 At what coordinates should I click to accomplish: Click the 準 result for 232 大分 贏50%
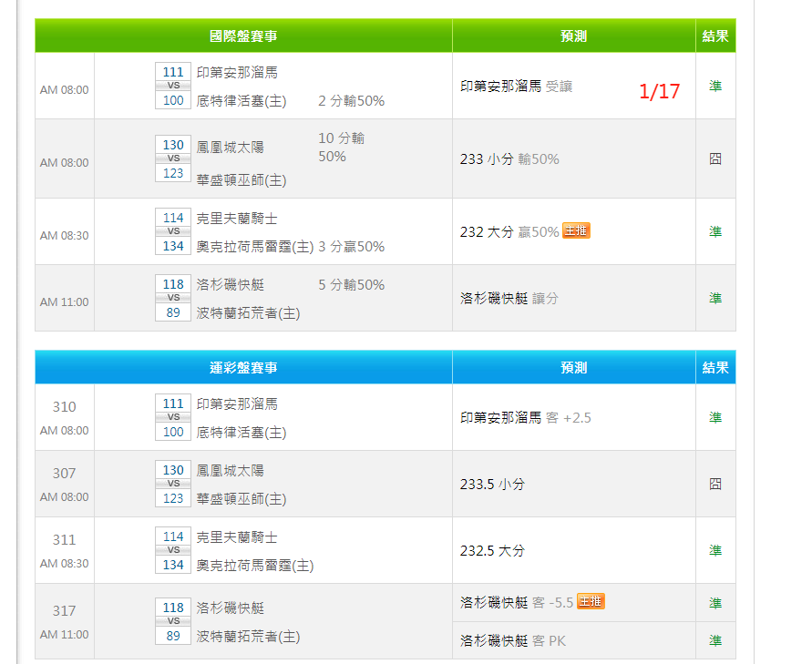point(715,231)
